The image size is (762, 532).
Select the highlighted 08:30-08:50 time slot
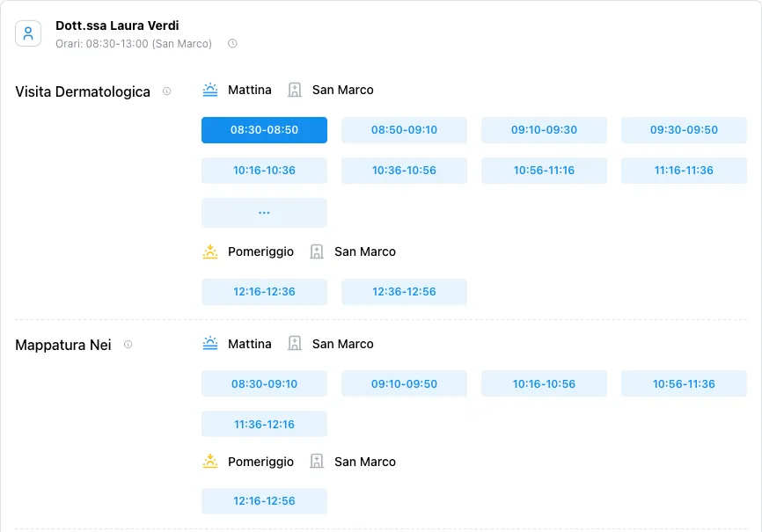[x=264, y=130]
